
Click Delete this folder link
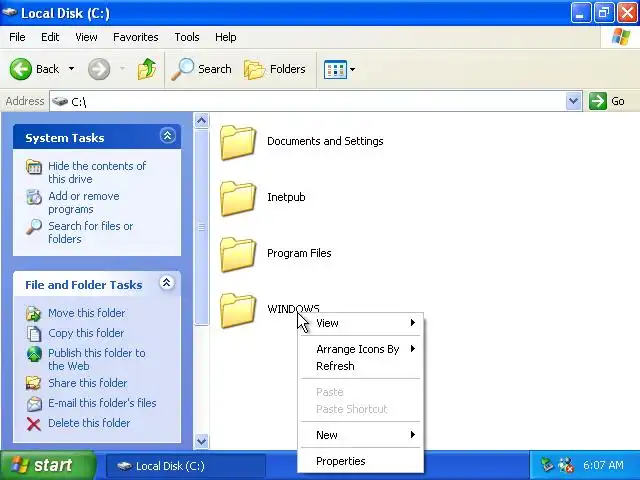pyautogui.click(x=89, y=423)
